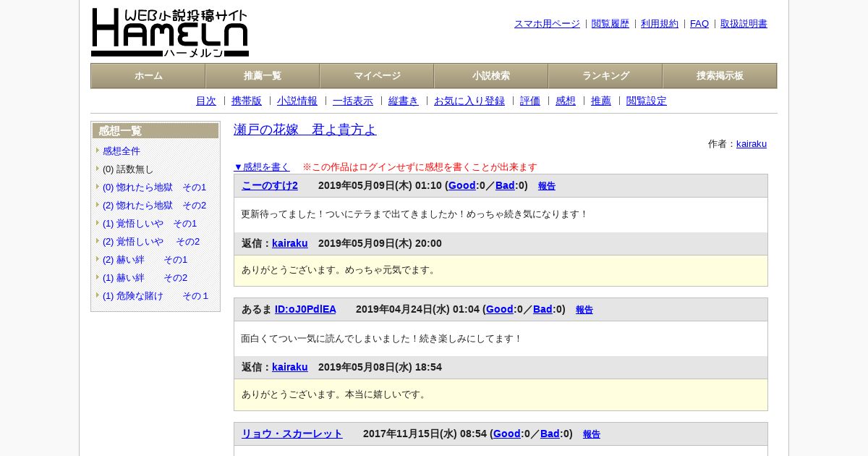Click (0) 話数無し sidebar text

[128, 169]
